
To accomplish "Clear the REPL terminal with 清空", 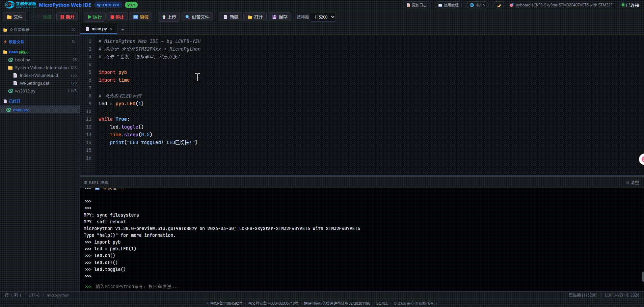I will pos(633,183).
